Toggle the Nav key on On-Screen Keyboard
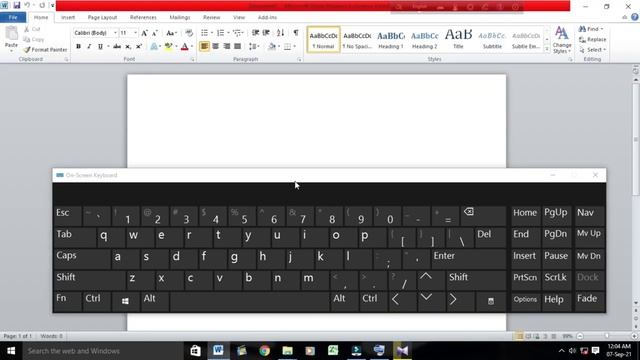640x360 pixels. coord(589,216)
